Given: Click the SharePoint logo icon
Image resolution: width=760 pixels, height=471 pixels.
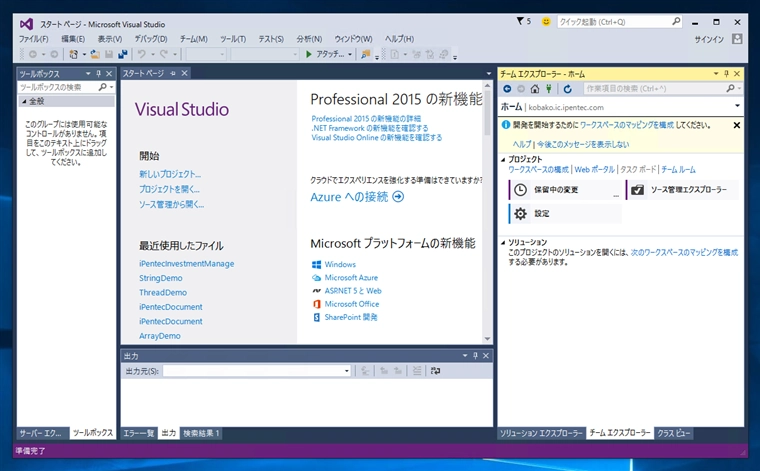Looking at the screenshot, I should (x=317, y=317).
